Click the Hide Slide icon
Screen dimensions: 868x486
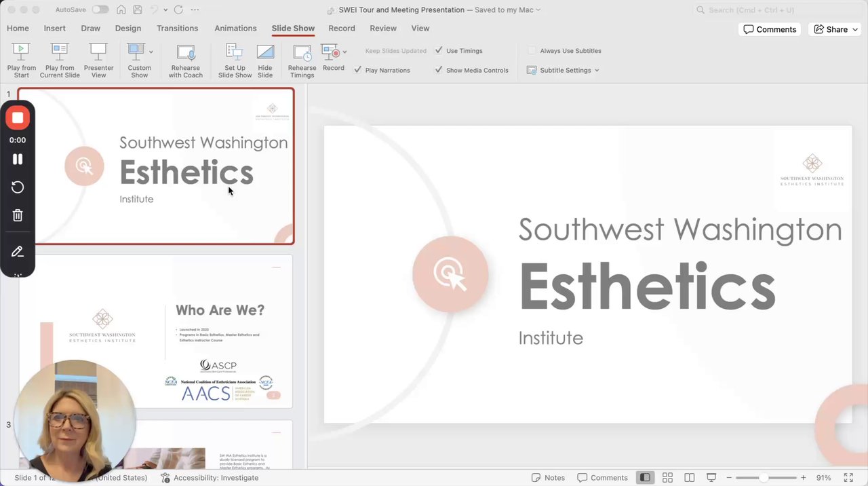[x=265, y=52]
